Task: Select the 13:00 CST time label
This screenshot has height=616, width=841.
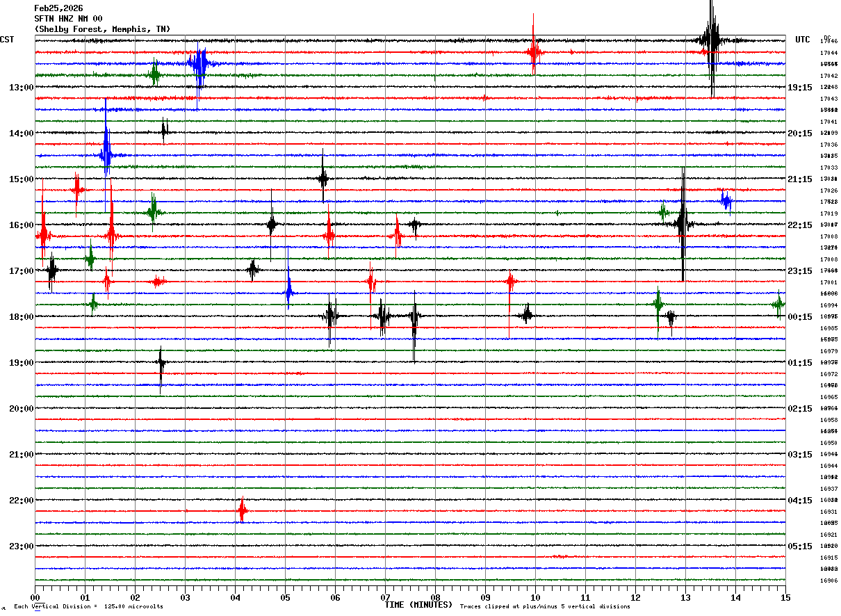Action: point(22,88)
